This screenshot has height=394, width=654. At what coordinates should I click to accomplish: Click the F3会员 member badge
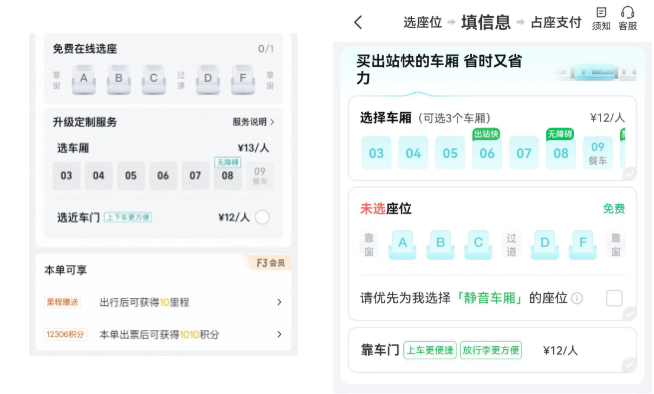click(x=269, y=263)
